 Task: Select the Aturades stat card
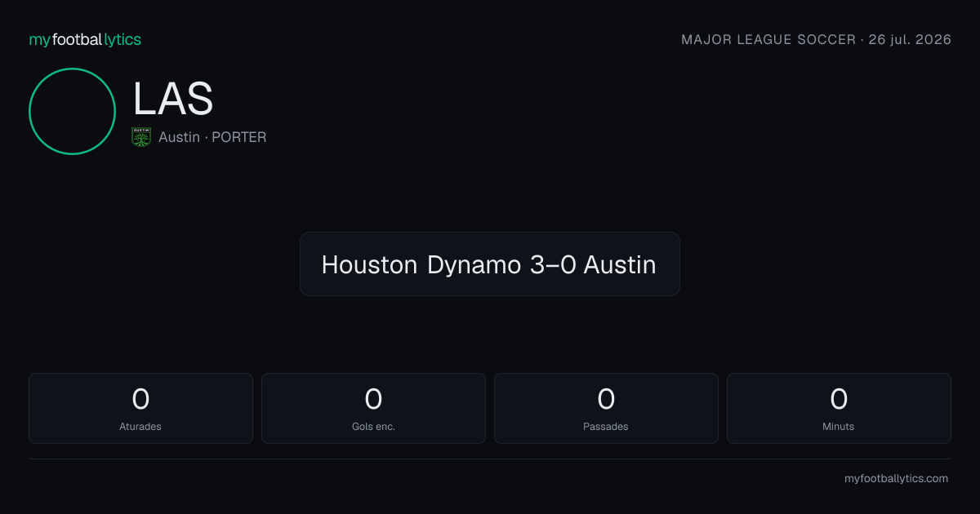point(140,408)
